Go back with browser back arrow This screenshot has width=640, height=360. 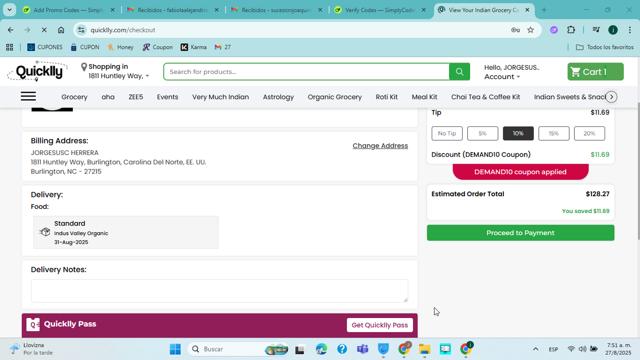(11, 30)
